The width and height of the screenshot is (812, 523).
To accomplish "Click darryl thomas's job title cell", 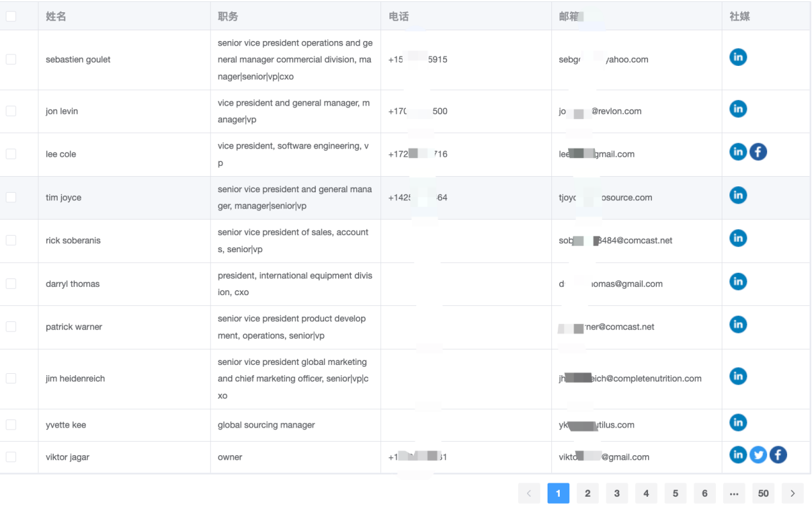I will [x=295, y=284].
